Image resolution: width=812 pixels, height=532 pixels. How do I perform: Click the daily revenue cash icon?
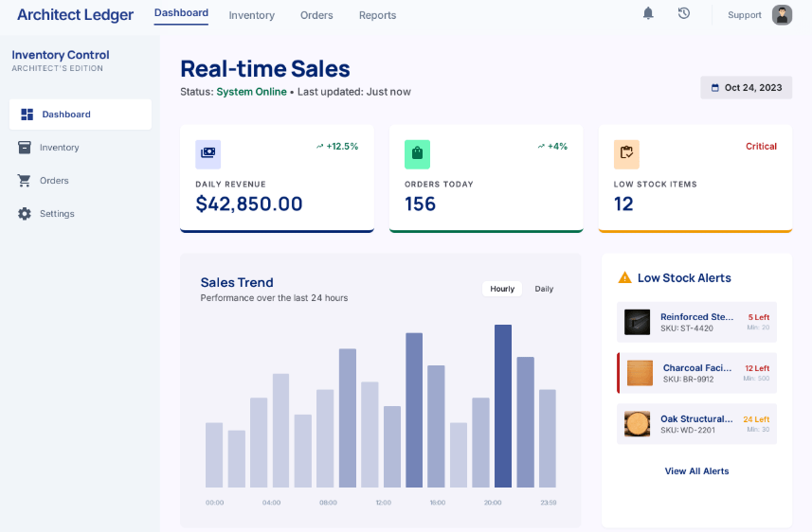point(208,153)
